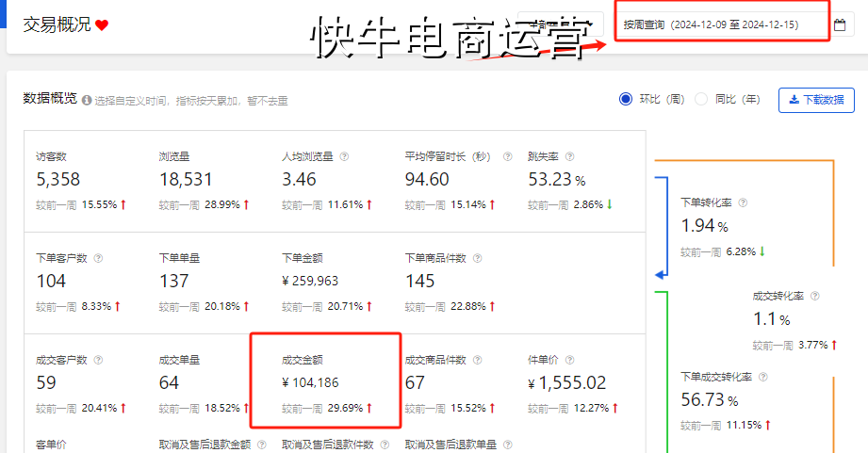Click the 访客数 value 5,358

[x=58, y=179]
